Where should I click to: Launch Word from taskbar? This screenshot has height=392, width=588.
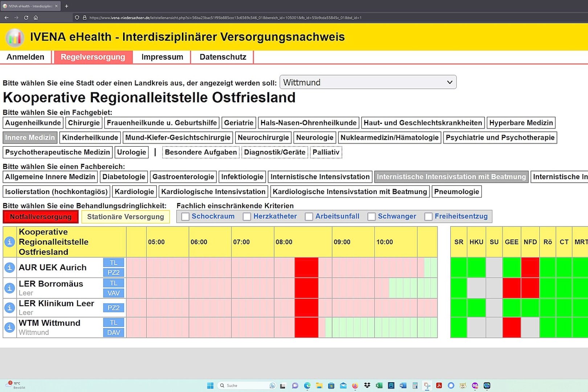pyautogui.click(x=403, y=385)
